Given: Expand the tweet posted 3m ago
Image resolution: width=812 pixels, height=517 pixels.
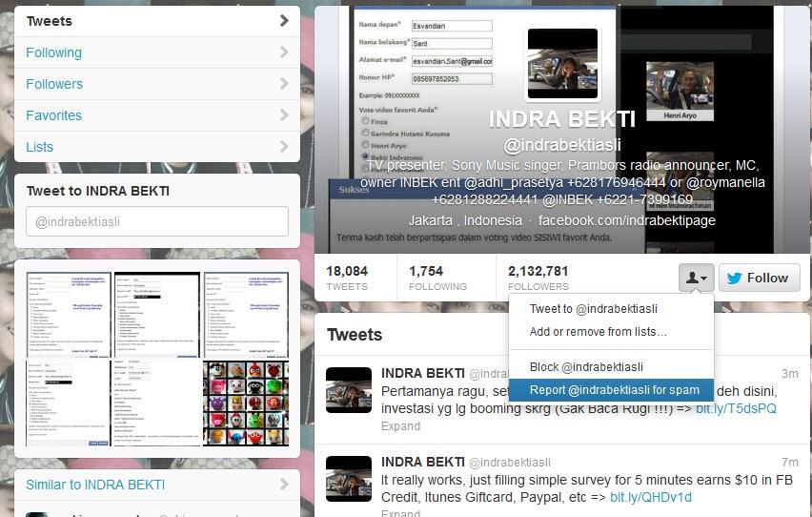Looking at the screenshot, I should pyautogui.click(x=400, y=426).
